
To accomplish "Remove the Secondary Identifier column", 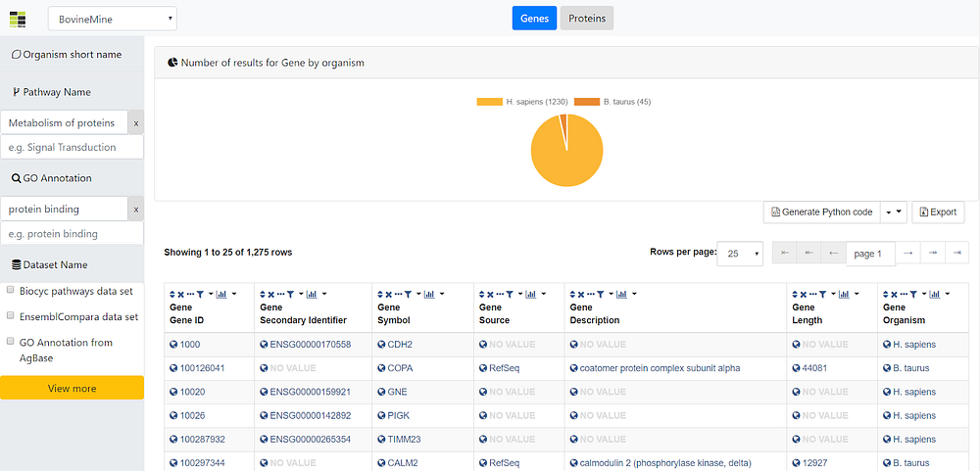I will pos(271,294).
